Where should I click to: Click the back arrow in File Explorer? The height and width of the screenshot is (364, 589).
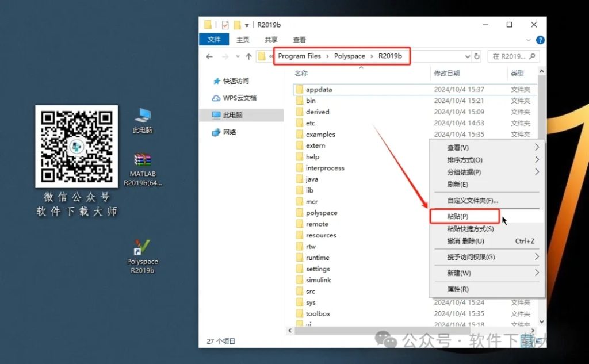tap(209, 56)
